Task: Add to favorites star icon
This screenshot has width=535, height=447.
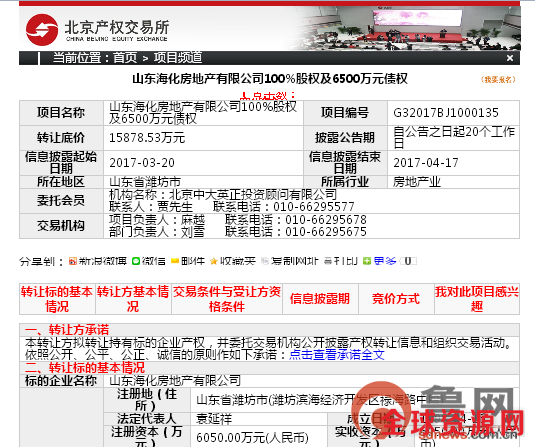Action: point(214,261)
